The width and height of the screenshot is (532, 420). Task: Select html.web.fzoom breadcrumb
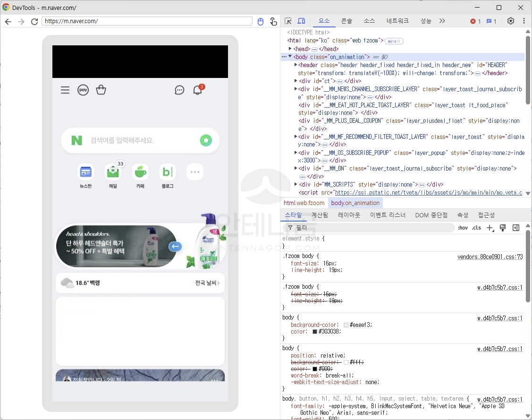(x=304, y=203)
